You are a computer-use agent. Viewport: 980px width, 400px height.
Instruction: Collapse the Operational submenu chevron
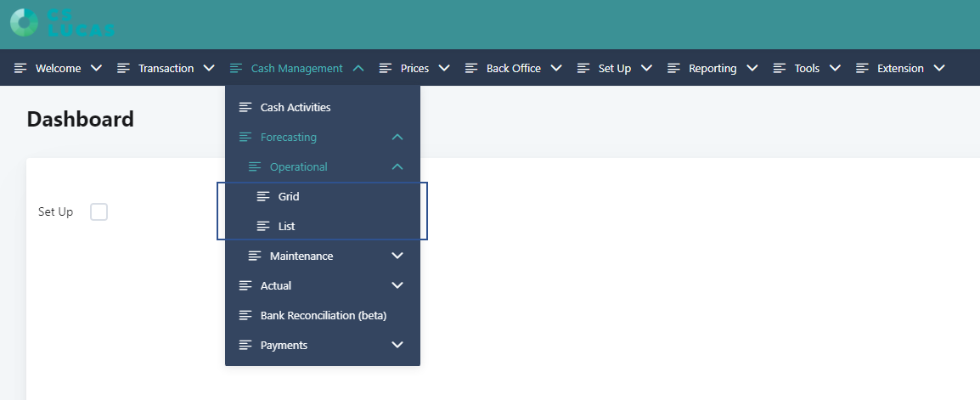click(x=397, y=166)
